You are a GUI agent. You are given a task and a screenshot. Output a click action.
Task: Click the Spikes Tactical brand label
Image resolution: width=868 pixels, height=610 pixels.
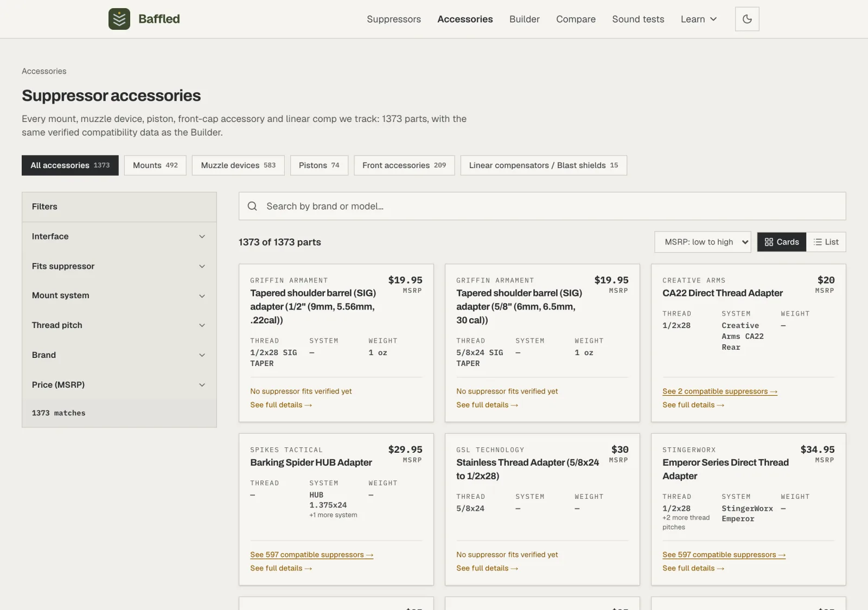[286, 450]
